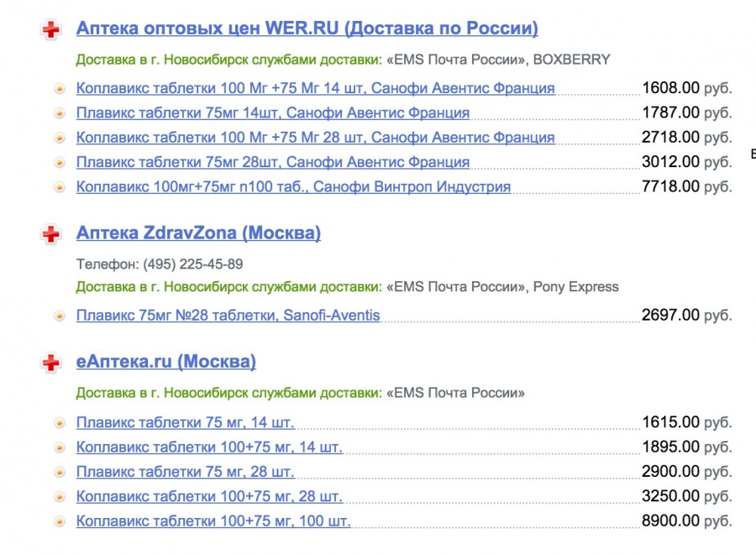The height and width of the screenshot is (555, 756).
Task: Click red cross icon beside ZdravZona pharmacy
Action: [x=52, y=234]
